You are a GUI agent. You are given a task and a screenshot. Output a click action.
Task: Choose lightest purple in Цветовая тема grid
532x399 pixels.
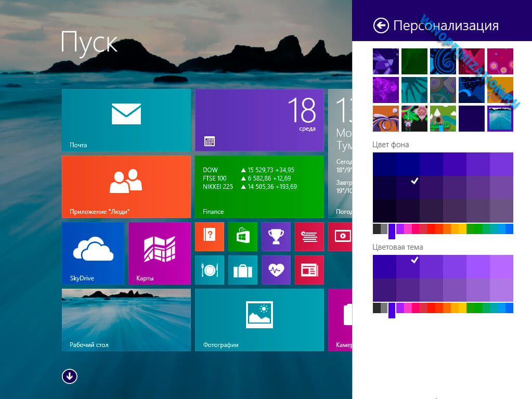501,266
